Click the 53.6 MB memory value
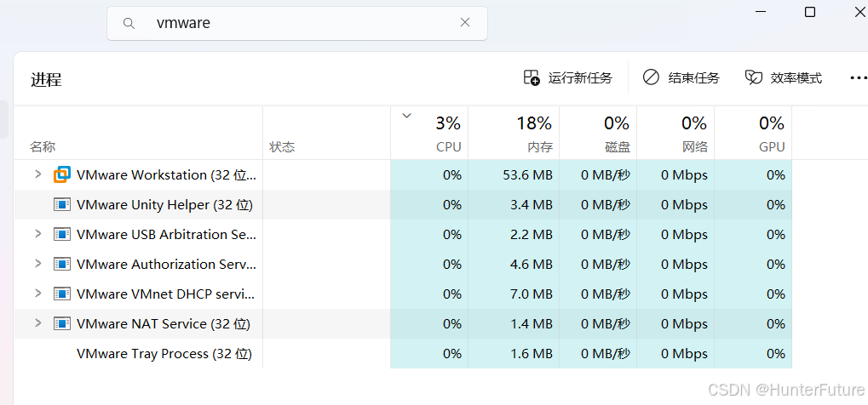The height and width of the screenshot is (405, 868). [528, 174]
